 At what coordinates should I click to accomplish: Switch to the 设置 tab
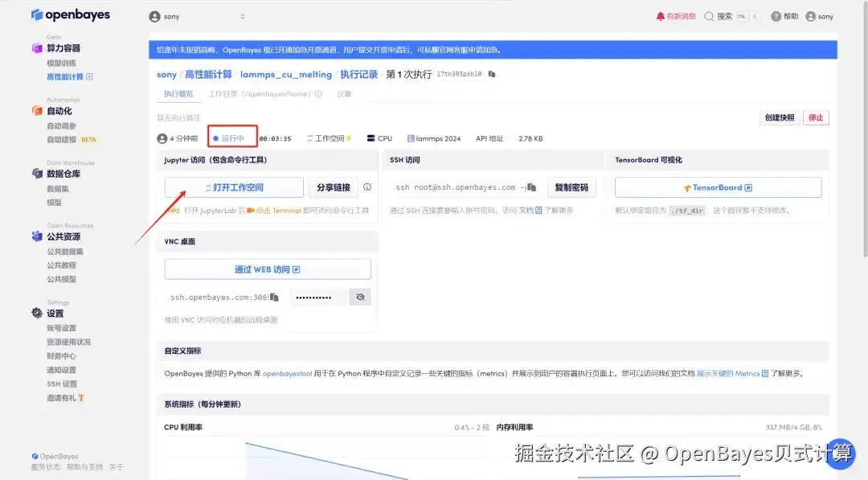pos(344,94)
